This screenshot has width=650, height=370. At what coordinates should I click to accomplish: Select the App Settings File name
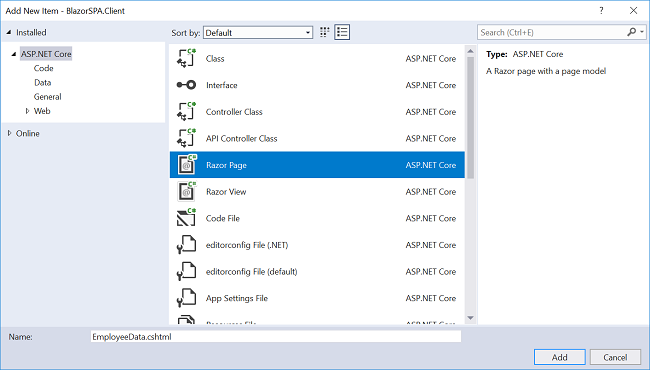(237, 298)
